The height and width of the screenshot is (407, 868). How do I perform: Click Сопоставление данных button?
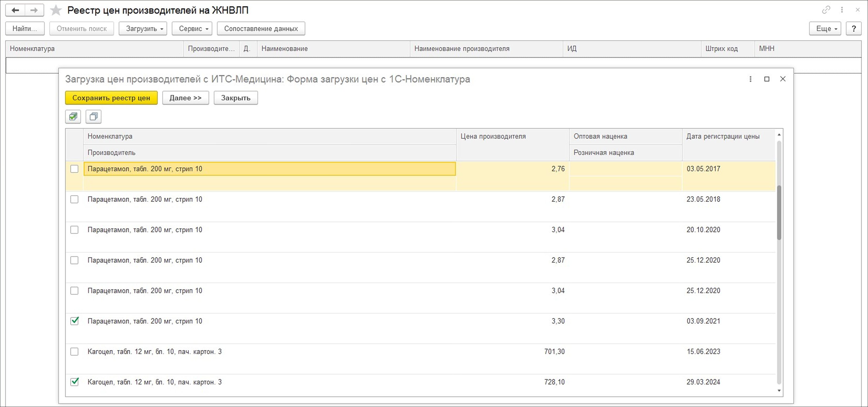point(261,29)
